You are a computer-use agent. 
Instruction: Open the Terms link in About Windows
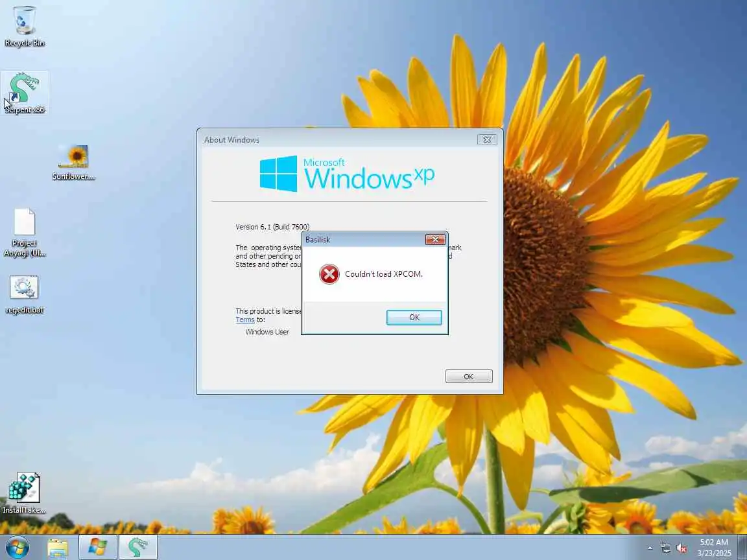click(x=245, y=320)
